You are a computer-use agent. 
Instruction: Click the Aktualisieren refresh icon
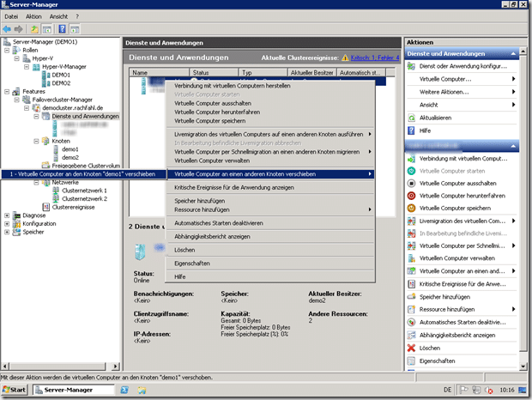coord(411,118)
